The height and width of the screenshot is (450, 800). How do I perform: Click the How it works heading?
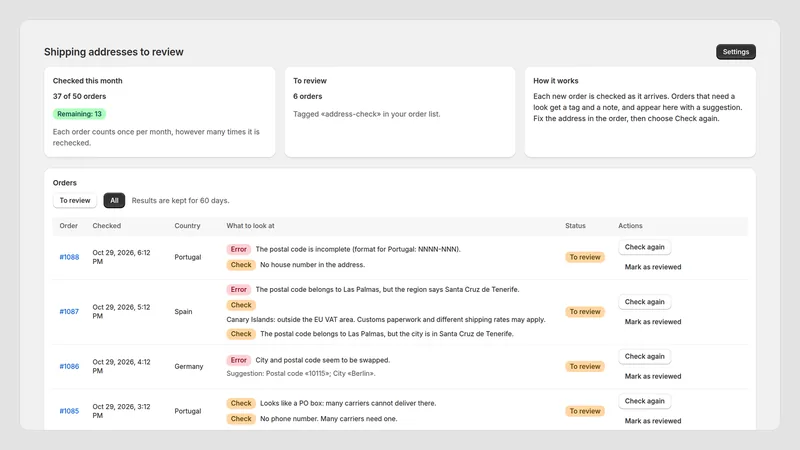(556, 81)
